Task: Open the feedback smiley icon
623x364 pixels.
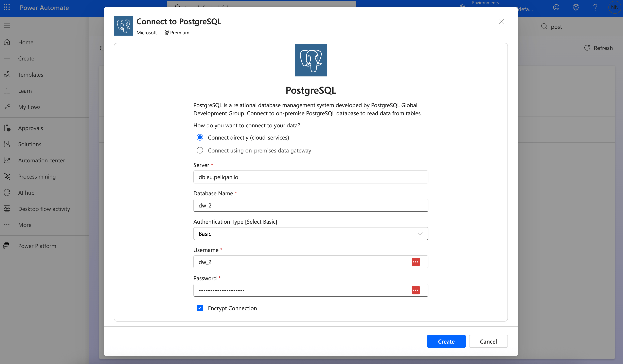Action: point(556,7)
